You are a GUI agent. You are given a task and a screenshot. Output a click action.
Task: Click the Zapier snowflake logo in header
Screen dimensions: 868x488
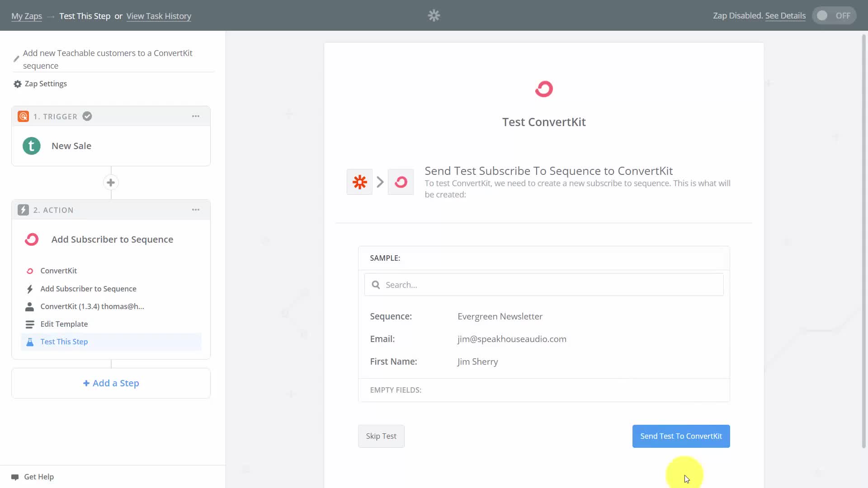pos(434,15)
